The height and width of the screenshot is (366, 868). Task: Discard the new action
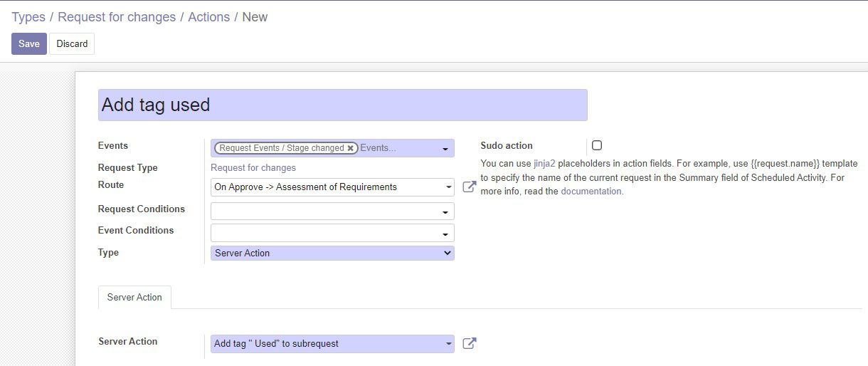(72, 43)
